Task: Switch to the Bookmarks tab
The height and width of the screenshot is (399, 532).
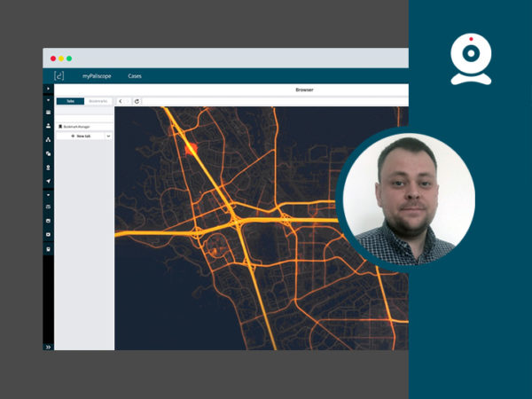Action: [x=98, y=101]
